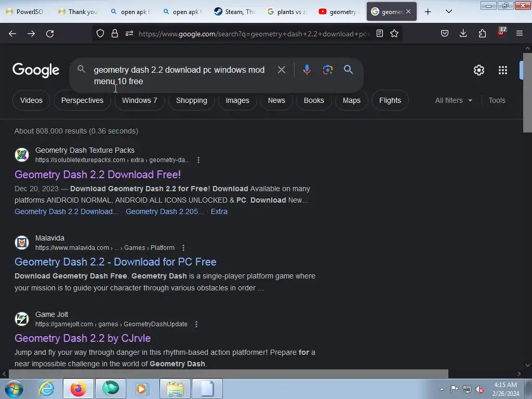Go forward in browser history
The image size is (532, 399).
31,34
